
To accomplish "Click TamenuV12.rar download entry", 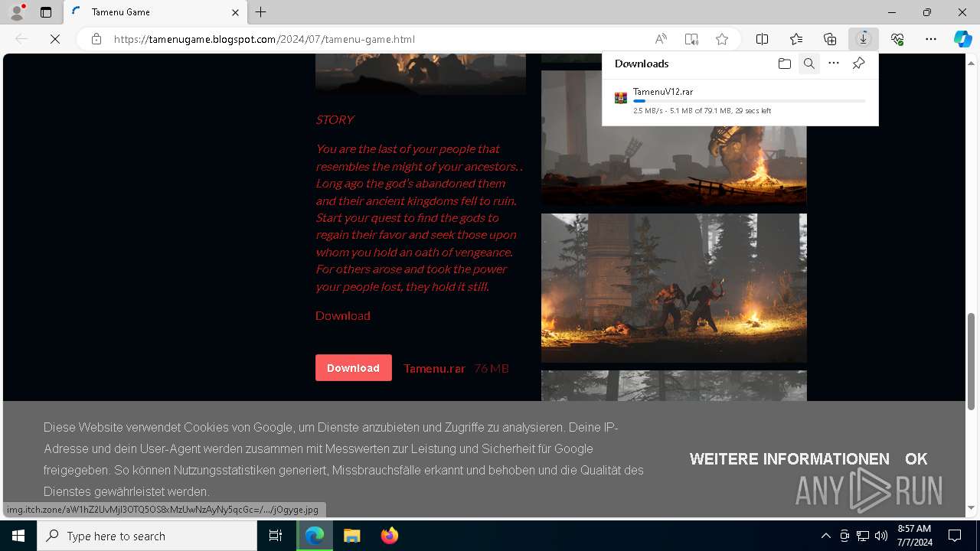I will coord(740,100).
